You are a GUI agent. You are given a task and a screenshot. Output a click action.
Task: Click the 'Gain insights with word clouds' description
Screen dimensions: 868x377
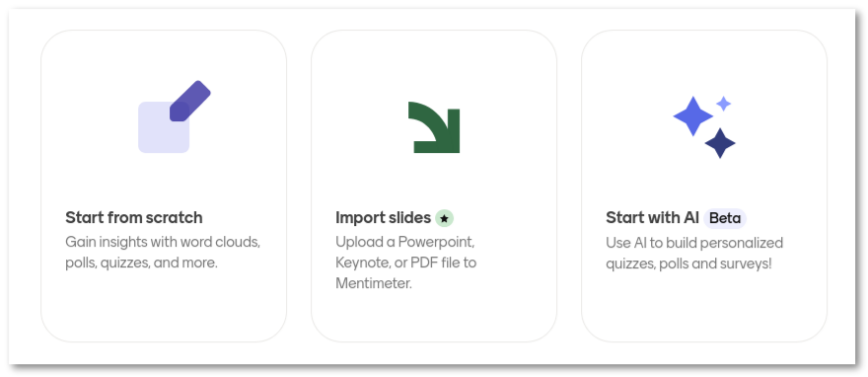pyautogui.click(x=163, y=243)
